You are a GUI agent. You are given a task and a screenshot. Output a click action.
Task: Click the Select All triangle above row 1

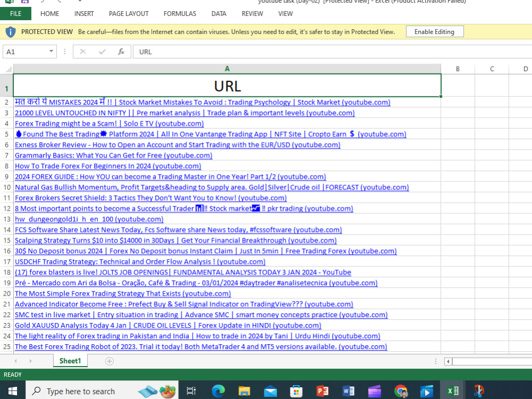[7, 69]
